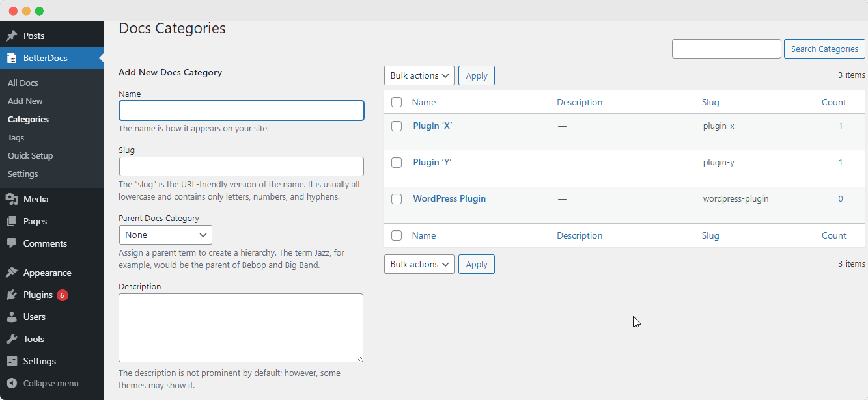This screenshot has width=868, height=400.
Task: Toggle the select-all checkbox in table header
Action: coord(397,102)
